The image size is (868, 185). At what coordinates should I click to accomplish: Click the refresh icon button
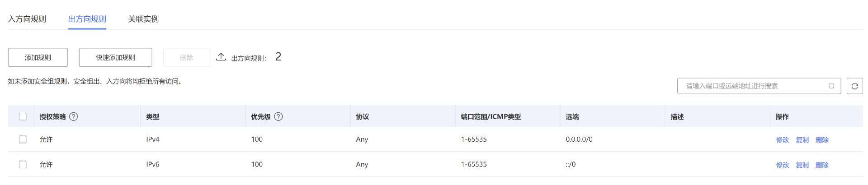854,86
